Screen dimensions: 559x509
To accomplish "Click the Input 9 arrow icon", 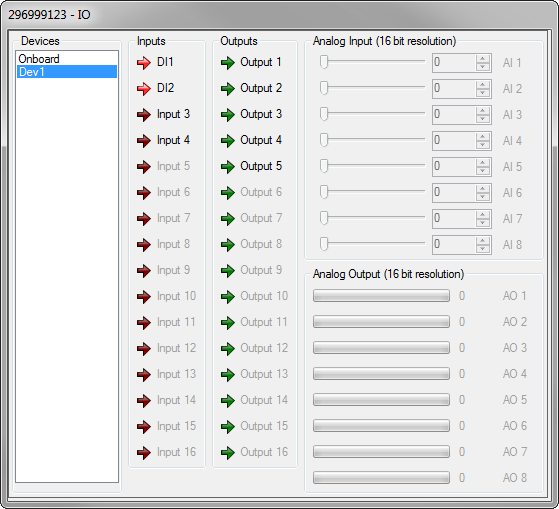I will (x=144, y=271).
